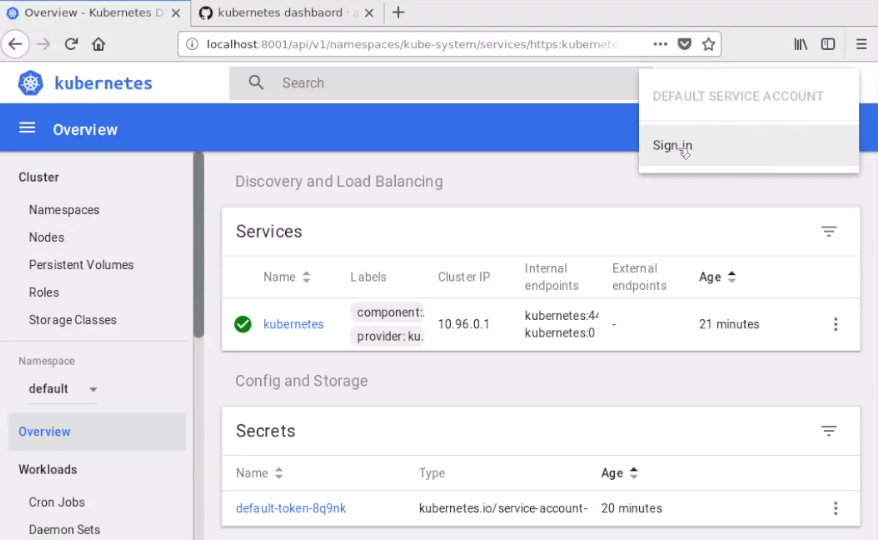Open the default-token-8q9nk secret link
The image size is (878, 540).
point(291,508)
